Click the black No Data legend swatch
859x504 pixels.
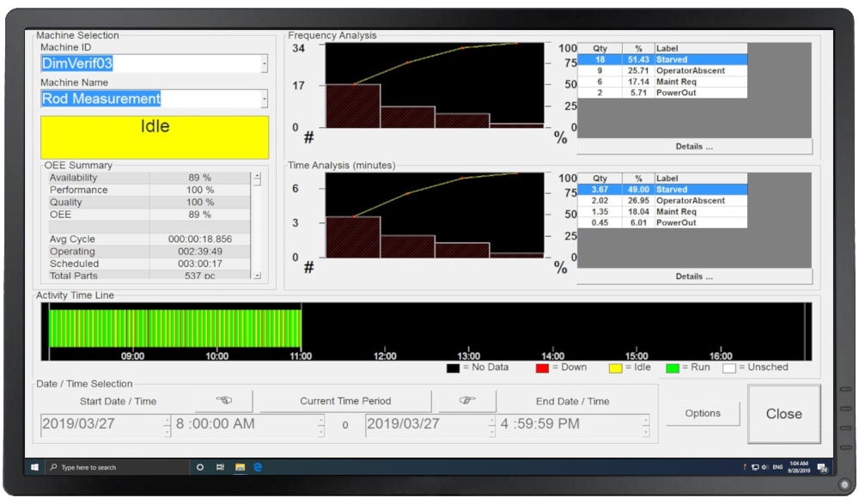point(453,368)
